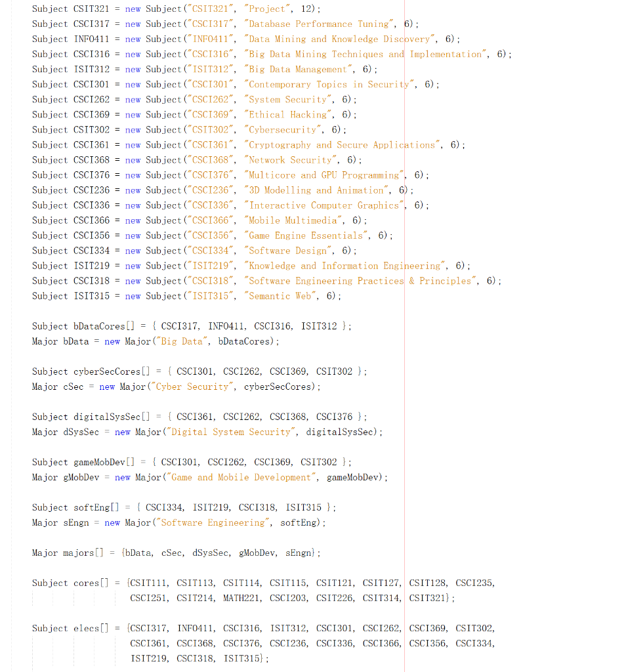Click CSIT113 in the cores array

pyautogui.click(x=195, y=583)
